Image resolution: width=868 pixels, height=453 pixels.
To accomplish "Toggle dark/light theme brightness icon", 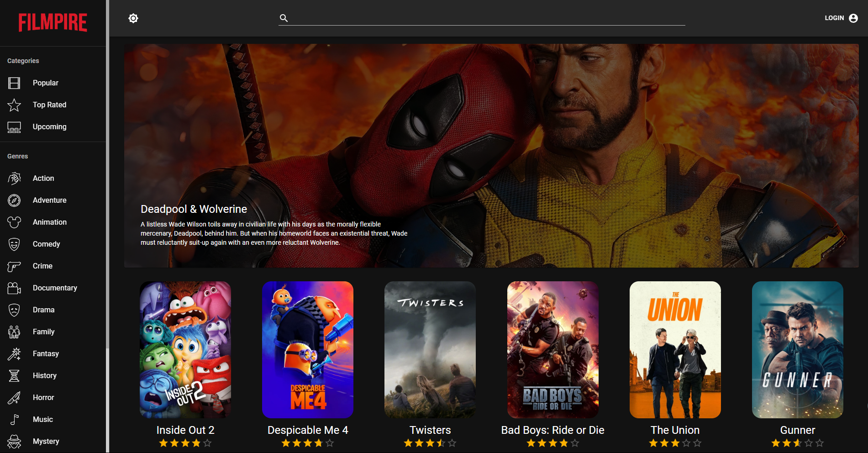I will (133, 18).
